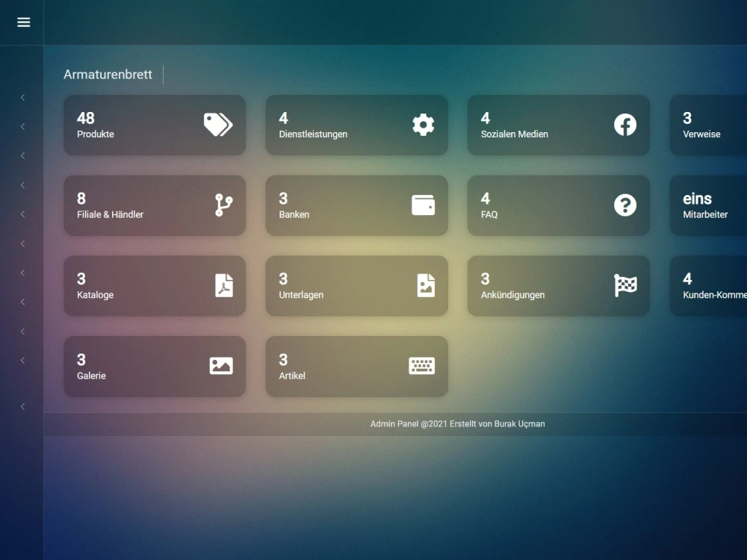747x560 pixels.
Task: Open the Banken card label
Action: pos(294,215)
